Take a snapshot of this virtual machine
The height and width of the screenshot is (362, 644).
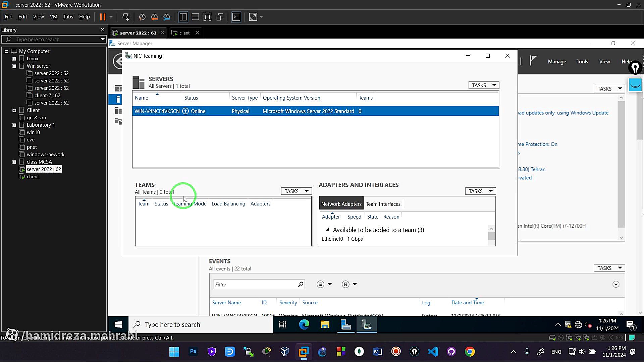pyautogui.click(x=142, y=17)
